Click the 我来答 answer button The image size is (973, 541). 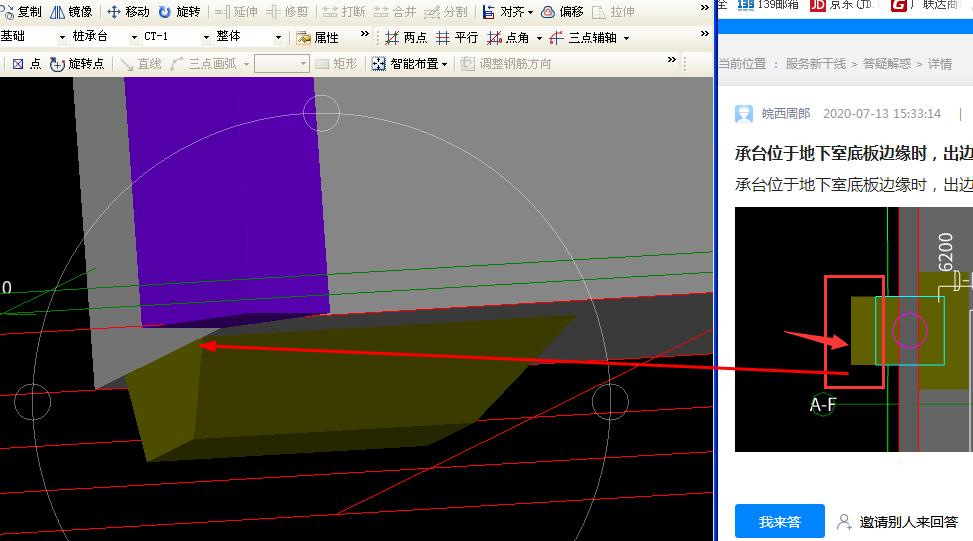(779, 522)
